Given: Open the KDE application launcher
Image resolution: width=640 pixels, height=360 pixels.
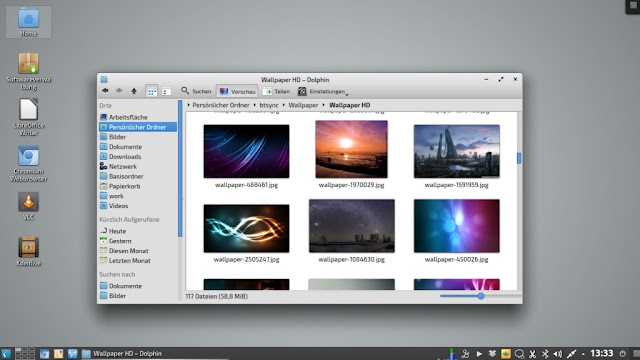Looking at the screenshot, I should pyautogui.click(x=6, y=353).
